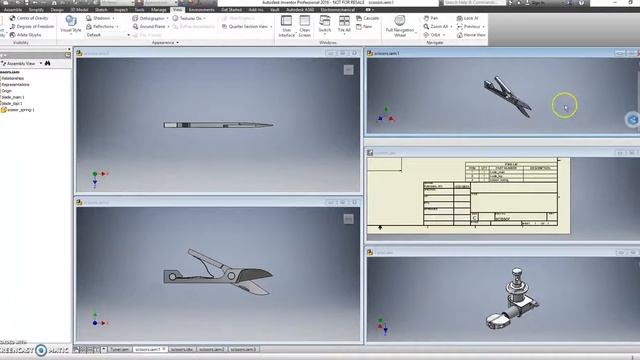Click the ViewCube in the bottom-left viewport
The image size is (640, 360).
348,219
